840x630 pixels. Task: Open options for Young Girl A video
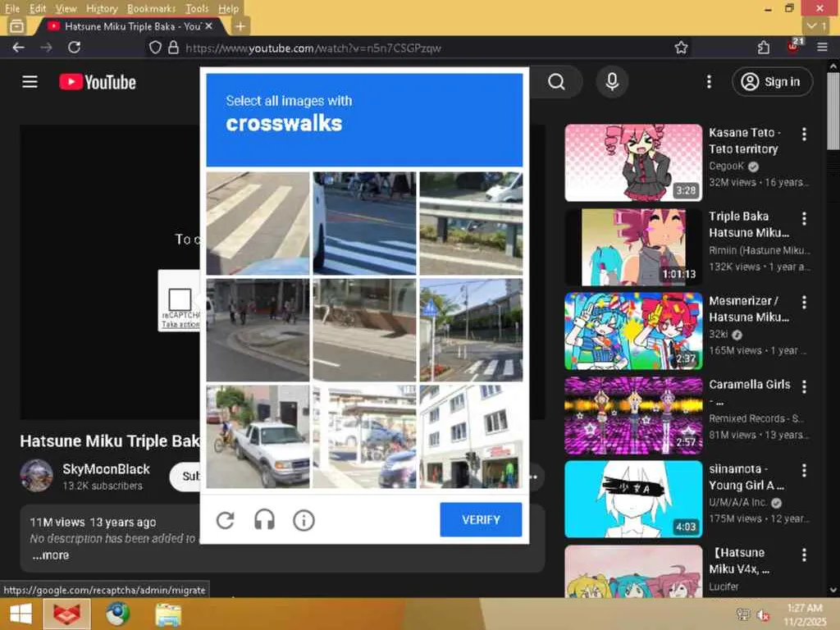point(804,470)
